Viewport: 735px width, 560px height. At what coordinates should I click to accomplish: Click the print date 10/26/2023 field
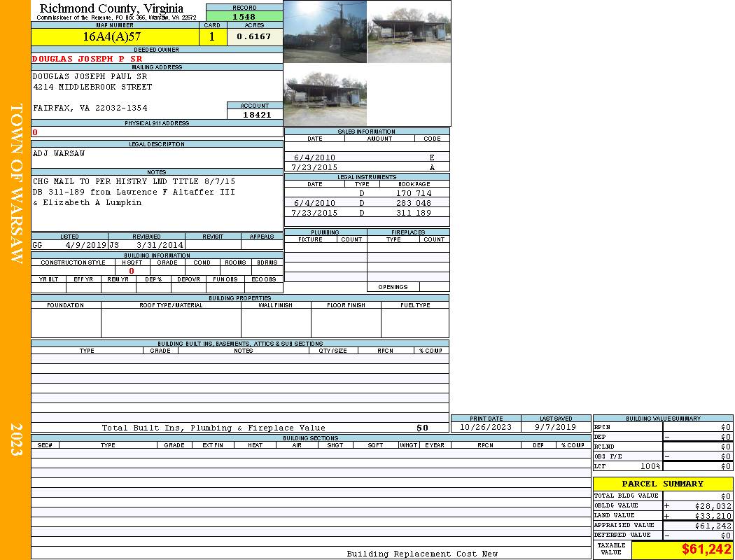(x=485, y=427)
